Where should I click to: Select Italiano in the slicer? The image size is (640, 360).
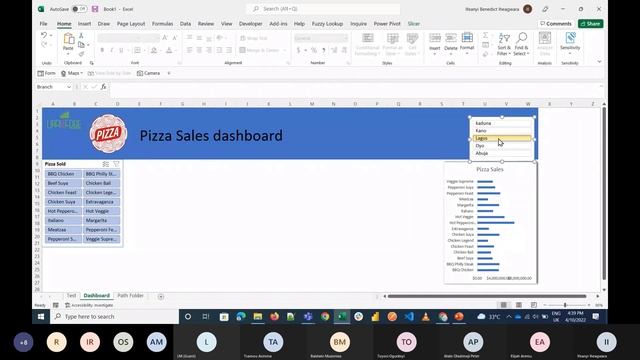tap(63, 220)
